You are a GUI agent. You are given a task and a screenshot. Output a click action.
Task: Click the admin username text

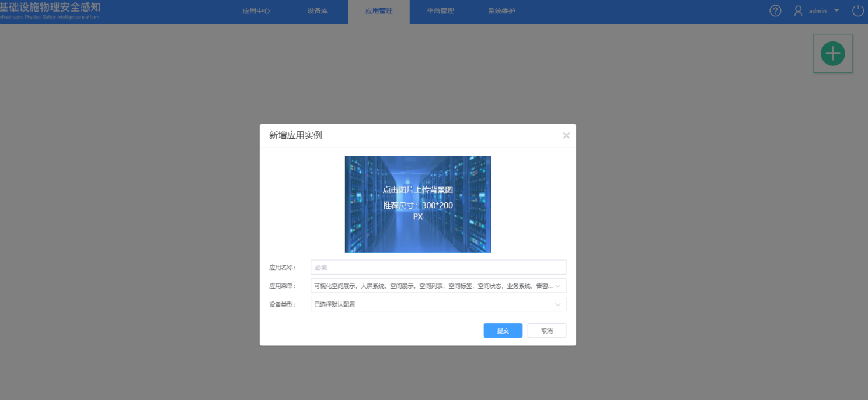coord(817,11)
